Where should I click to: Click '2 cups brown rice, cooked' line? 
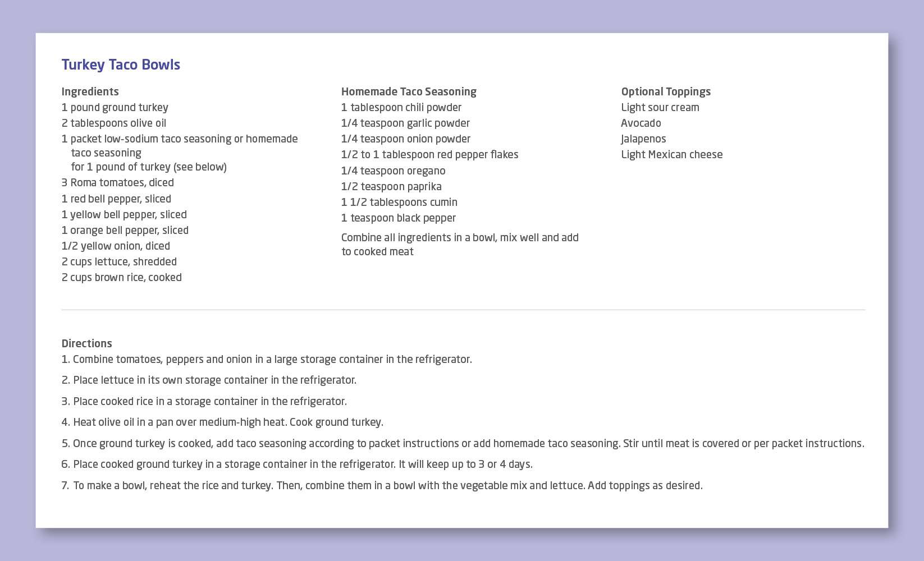pos(121,277)
